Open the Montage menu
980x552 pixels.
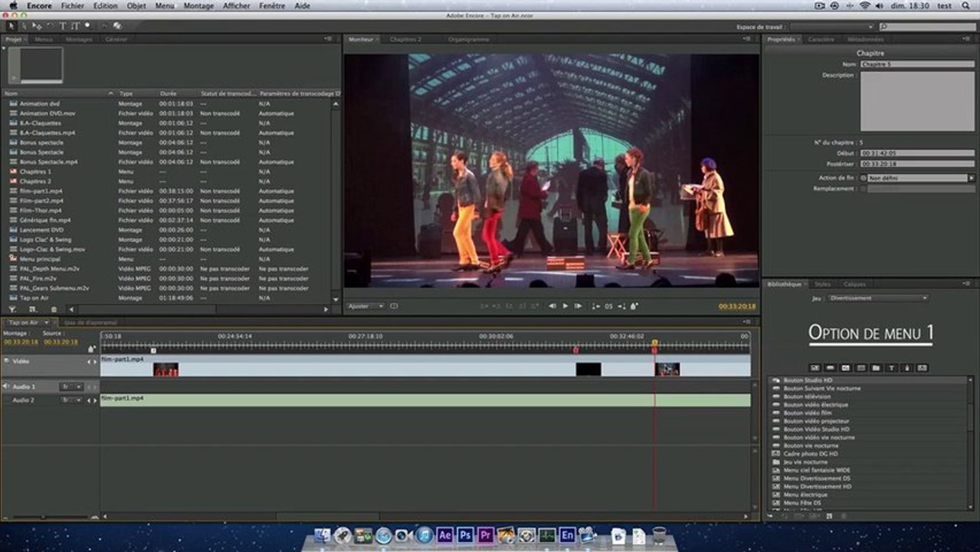pyautogui.click(x=198, y=5)
